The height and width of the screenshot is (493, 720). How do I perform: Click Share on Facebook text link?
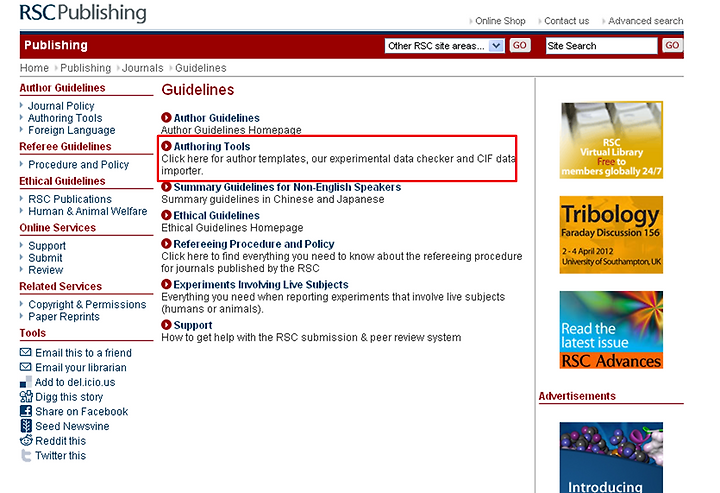coord(82,412)
